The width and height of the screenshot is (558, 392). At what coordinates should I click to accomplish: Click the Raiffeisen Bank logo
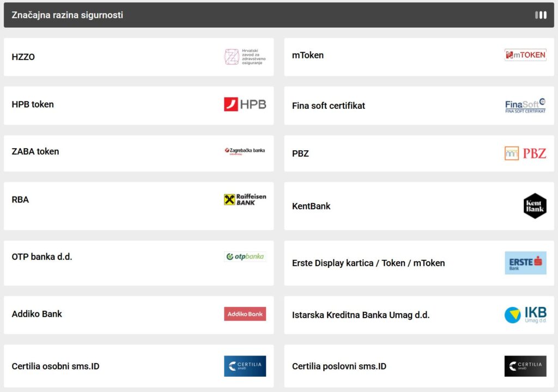(x=245, y=199)
